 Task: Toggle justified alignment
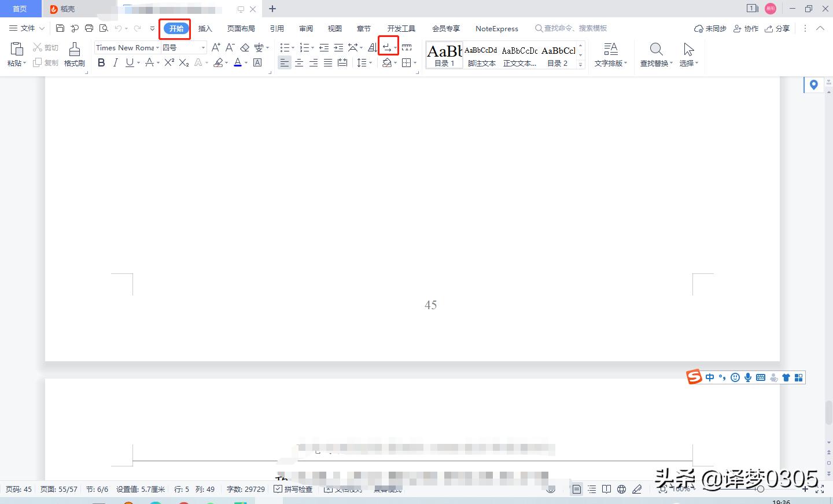point(327,62)
